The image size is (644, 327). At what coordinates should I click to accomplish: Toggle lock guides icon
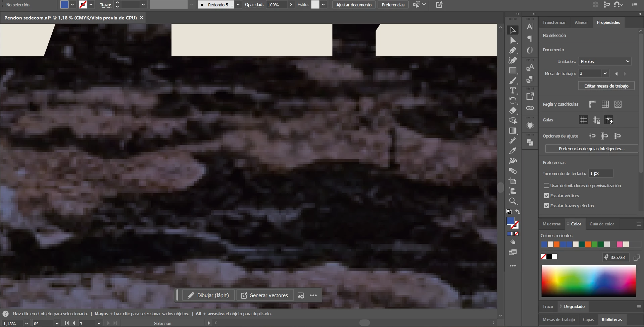[x=596, y=120]
